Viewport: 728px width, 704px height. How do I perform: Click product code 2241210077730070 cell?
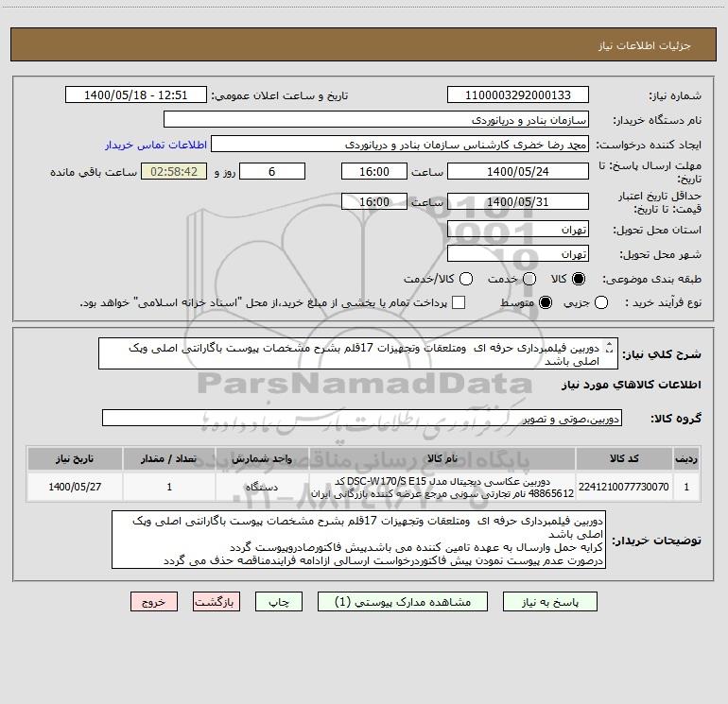[624, 487]
